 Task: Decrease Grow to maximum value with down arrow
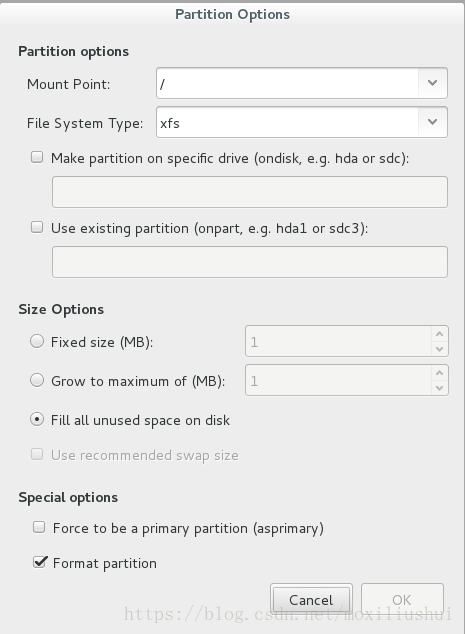point(440,388)
